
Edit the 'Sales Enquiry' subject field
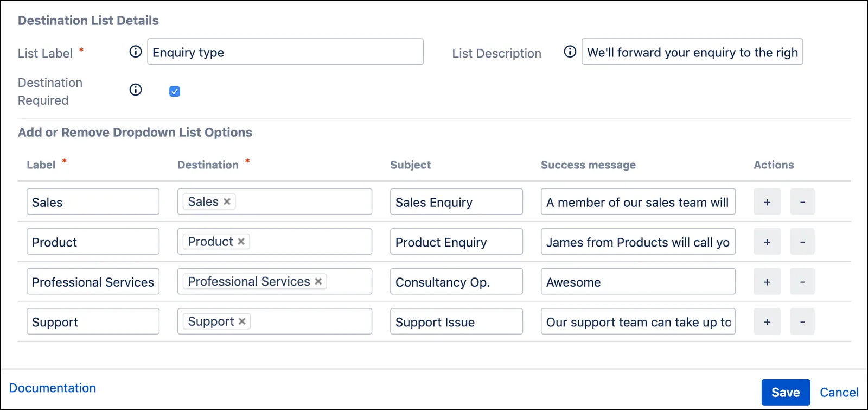click(456, 201)
